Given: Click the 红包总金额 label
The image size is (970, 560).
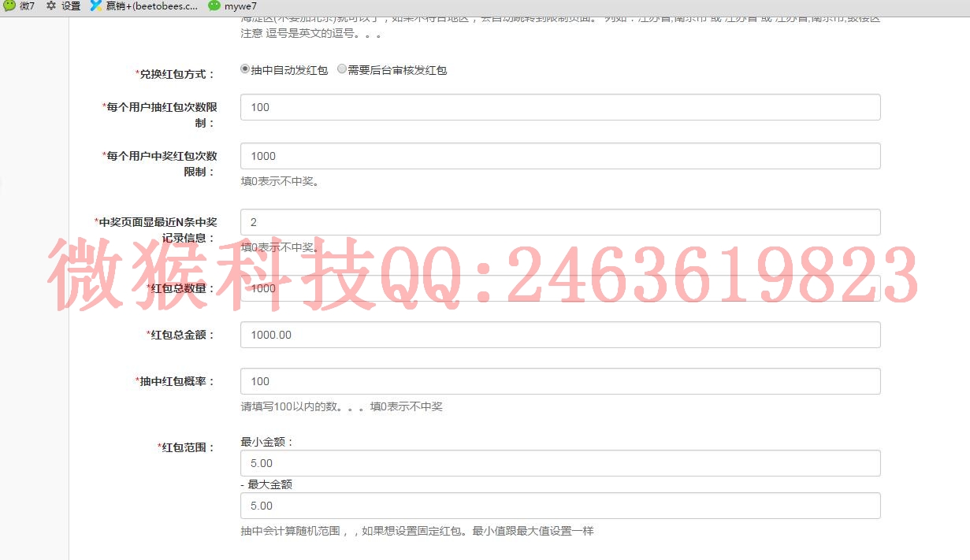Looking at the screenshot, I should pos(180,335).
